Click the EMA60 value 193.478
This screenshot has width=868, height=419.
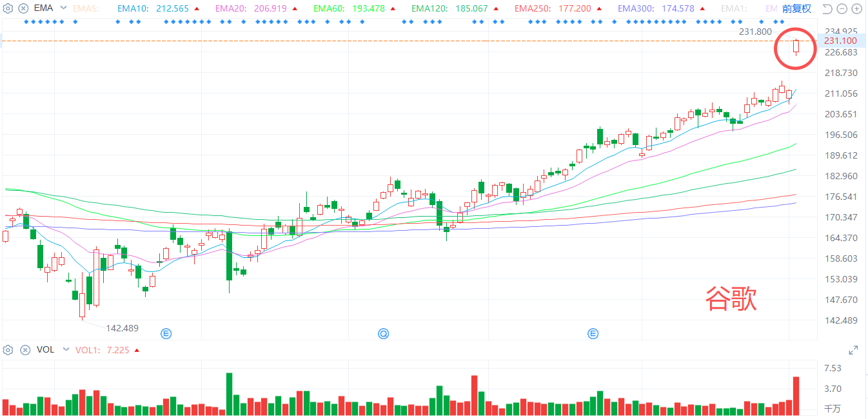coord(370,8)
